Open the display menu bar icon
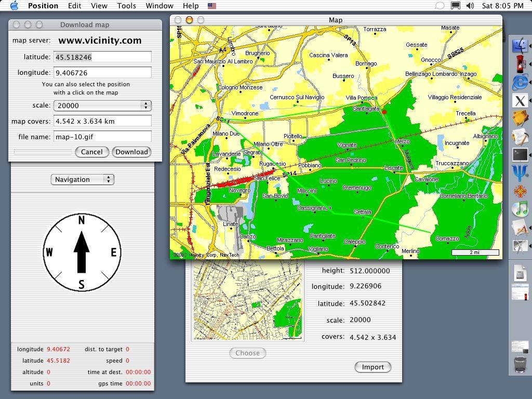Viewport: 532px width, 399px height. click(x=455, y=6)
